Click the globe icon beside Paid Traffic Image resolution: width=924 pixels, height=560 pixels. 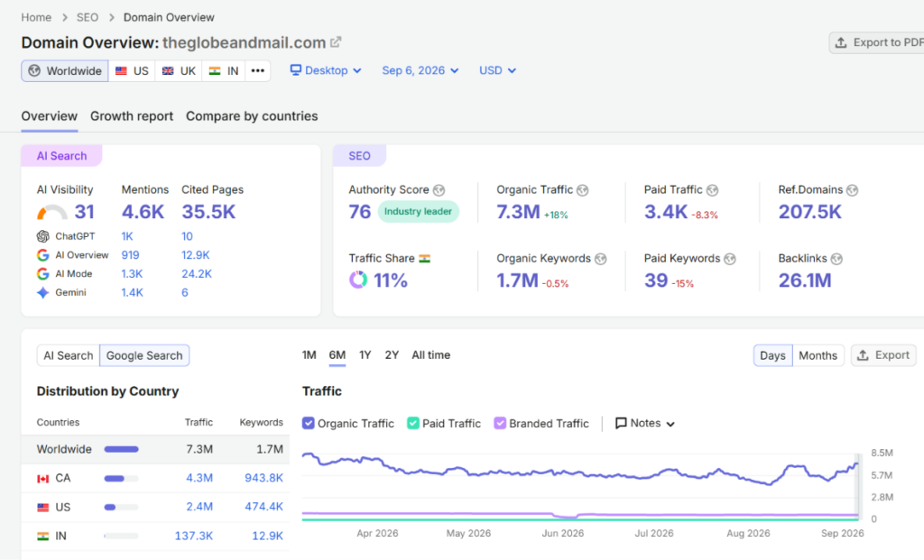[x=713, y=190]
